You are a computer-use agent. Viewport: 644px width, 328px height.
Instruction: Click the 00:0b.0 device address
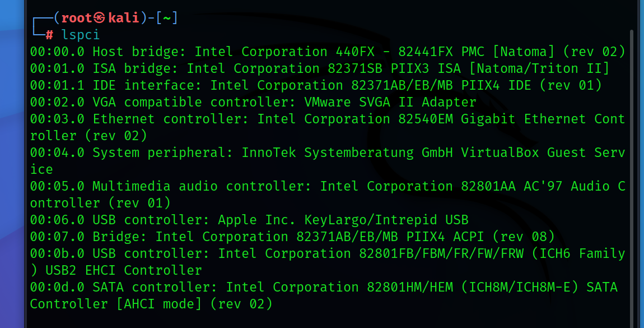coord(57,253)
